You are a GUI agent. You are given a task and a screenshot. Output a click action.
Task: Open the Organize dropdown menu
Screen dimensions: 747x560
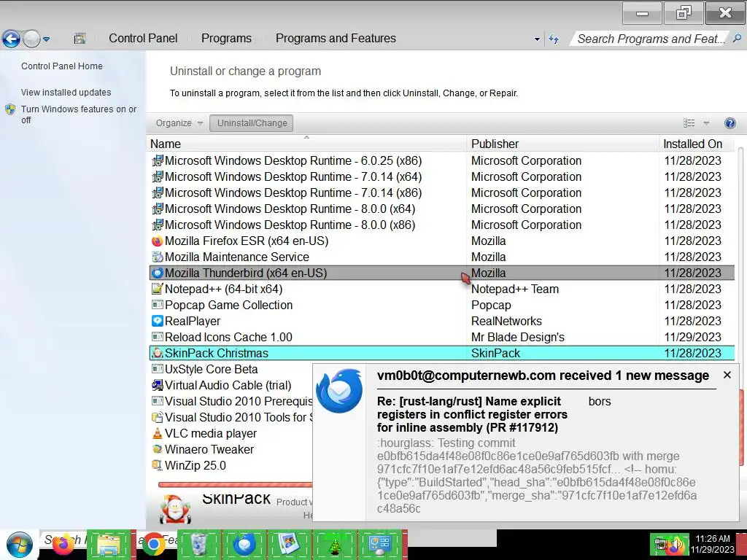pyautogui.click(x=179, y=122)
